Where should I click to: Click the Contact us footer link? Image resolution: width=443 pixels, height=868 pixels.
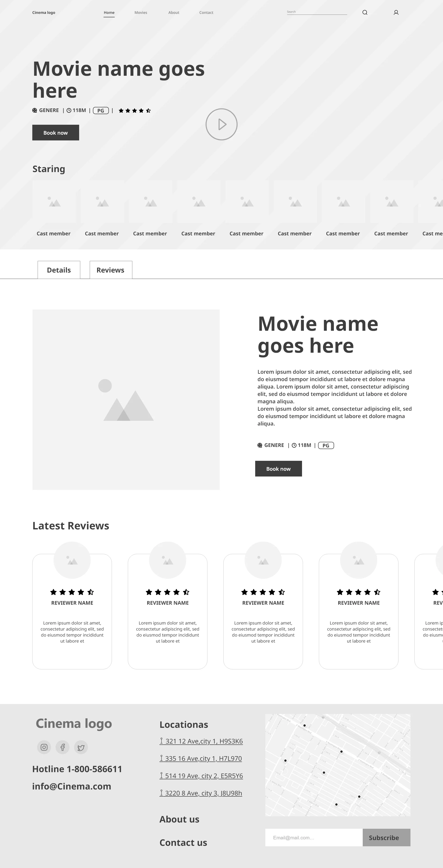[x=183, y=842]
